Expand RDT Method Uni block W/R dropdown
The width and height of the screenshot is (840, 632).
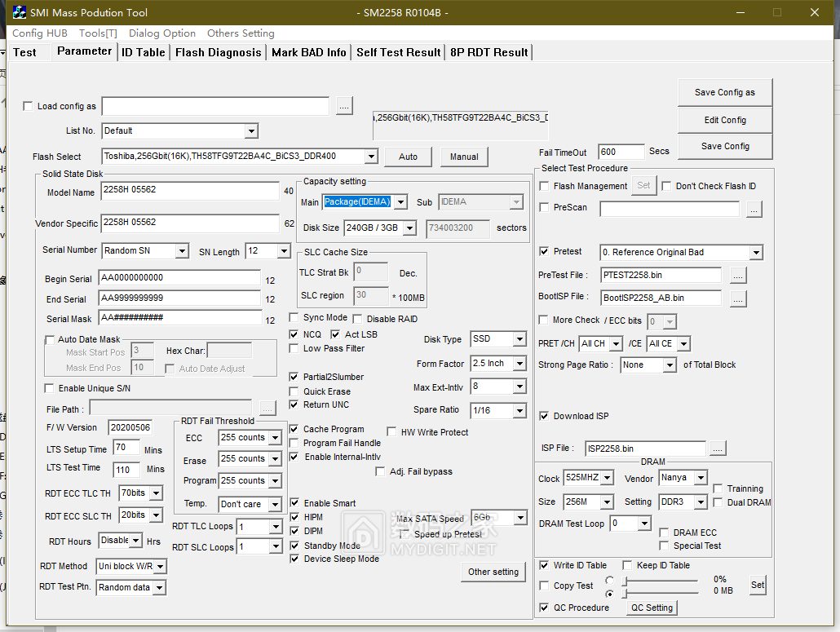[160, 566]
